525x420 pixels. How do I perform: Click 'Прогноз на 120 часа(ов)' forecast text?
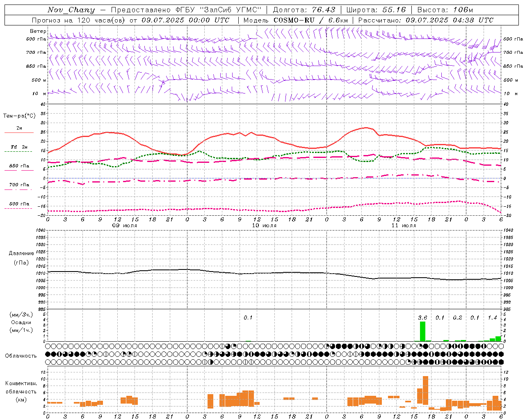tap(79, 20)
